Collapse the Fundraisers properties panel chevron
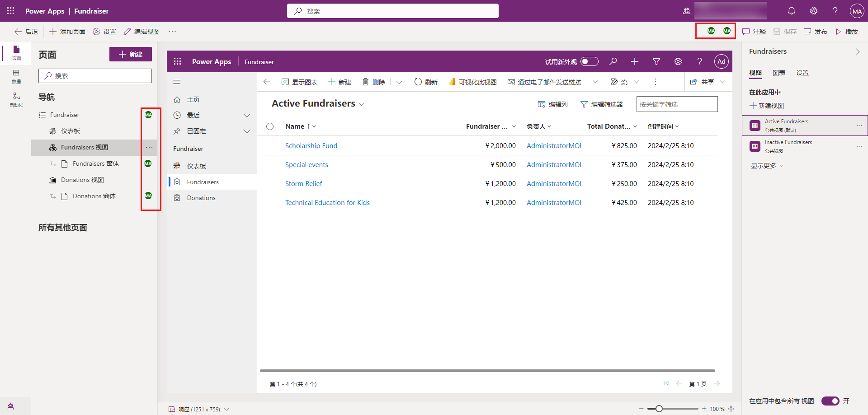Screen dimensions: 868x415 point(858,52)
